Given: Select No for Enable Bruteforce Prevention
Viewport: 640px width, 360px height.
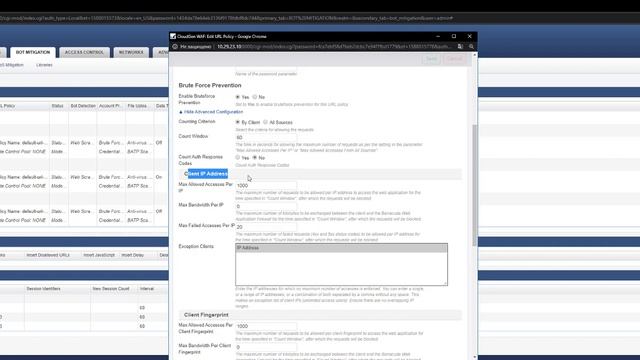Looking at the screenshot, I should click(x=255, y=97).
